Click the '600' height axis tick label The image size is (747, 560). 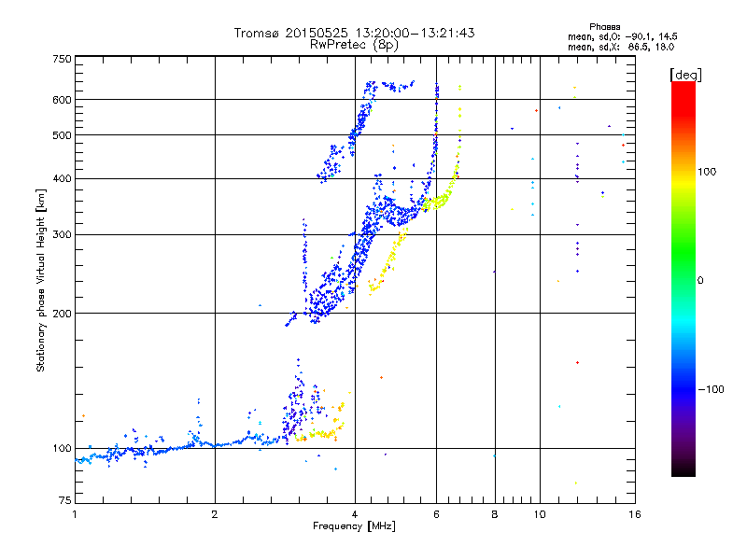62,100
